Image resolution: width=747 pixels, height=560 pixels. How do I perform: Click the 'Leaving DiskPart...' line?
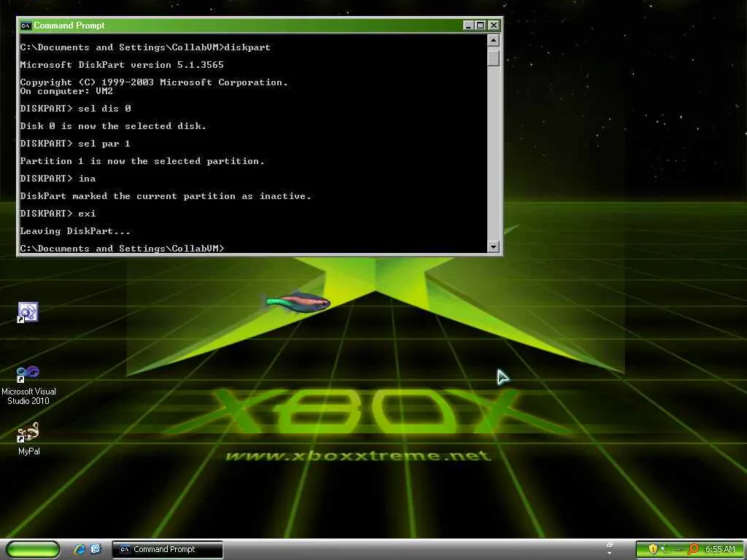click(x=75, y=231)
